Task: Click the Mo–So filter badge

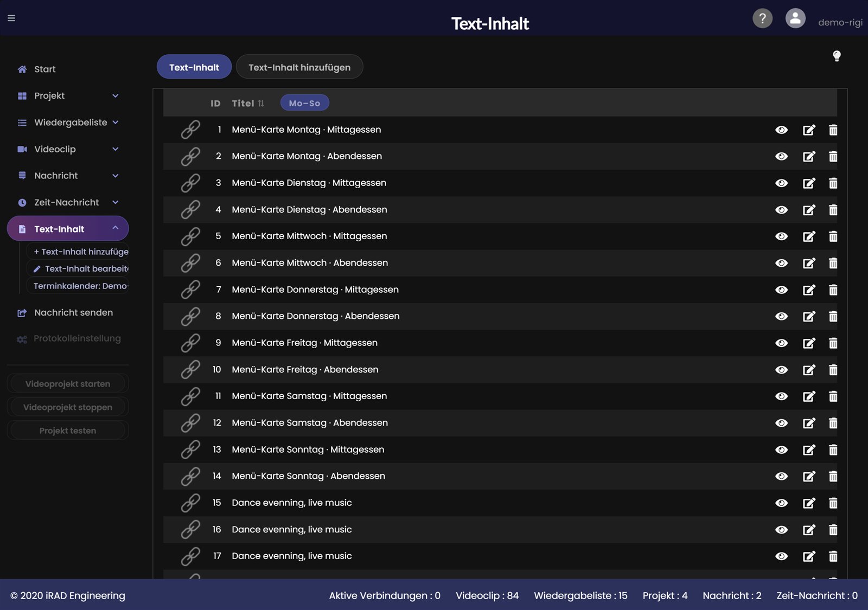Action: coord(305,103)
